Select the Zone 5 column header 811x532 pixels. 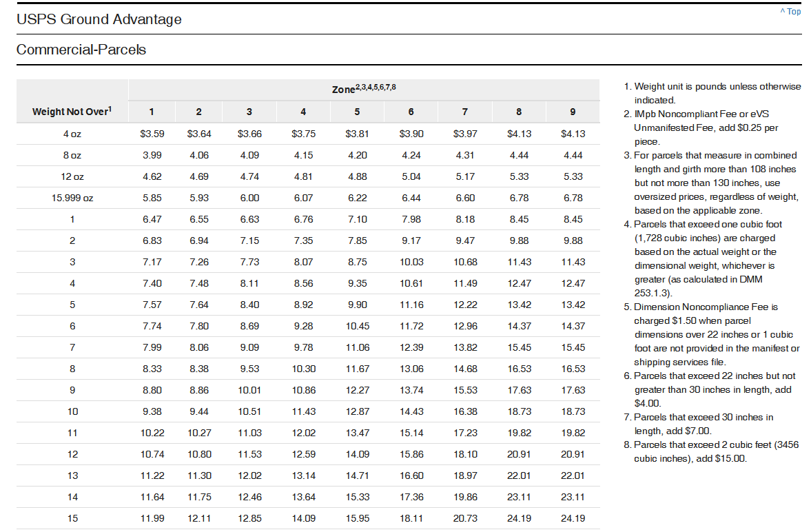[357, 112]
